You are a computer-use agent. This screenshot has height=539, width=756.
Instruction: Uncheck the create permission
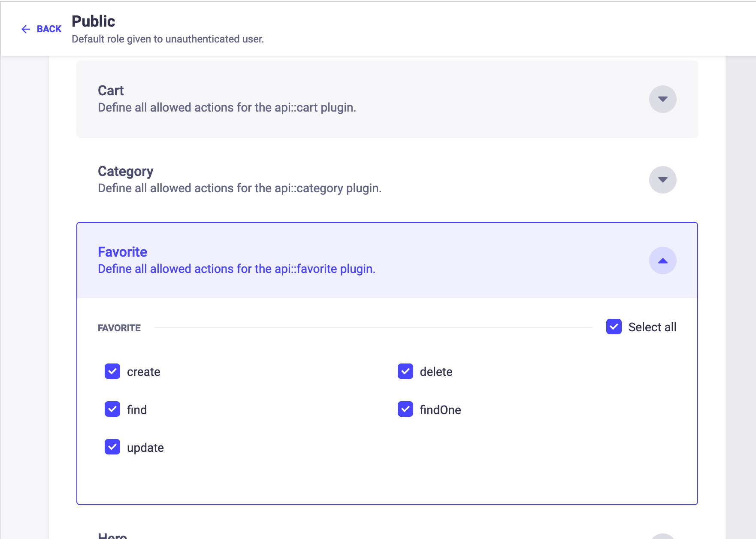pyautogui.click(x=112, y=372)
